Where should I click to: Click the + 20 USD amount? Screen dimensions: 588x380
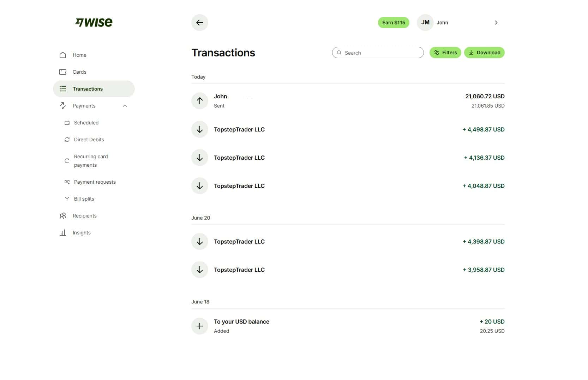pos(492,321)
